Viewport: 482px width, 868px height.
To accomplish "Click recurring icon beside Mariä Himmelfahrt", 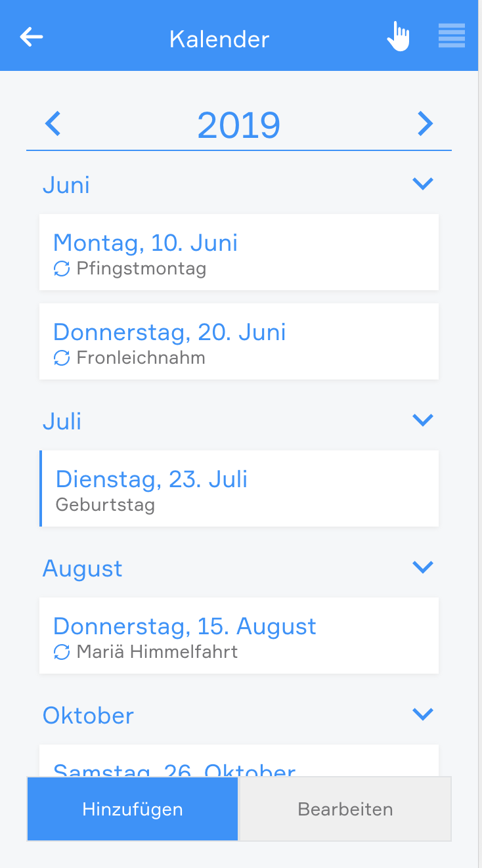I will pos(62,652).
